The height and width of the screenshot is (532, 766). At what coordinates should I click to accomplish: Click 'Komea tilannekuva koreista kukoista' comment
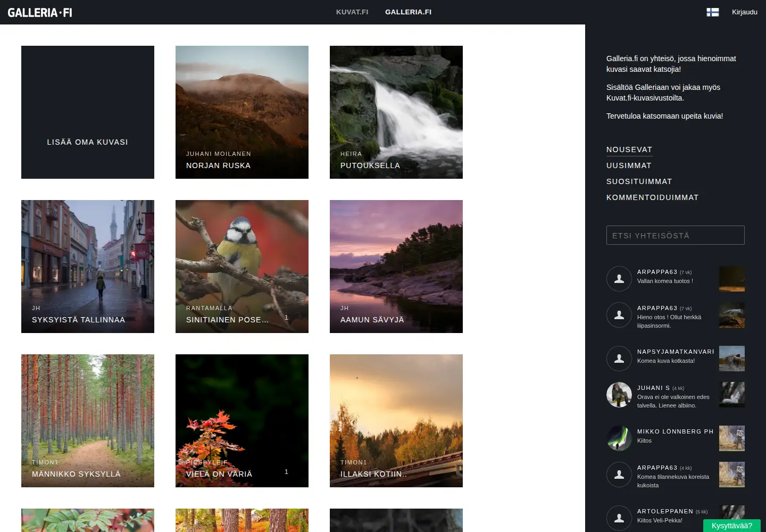(673, 481)
